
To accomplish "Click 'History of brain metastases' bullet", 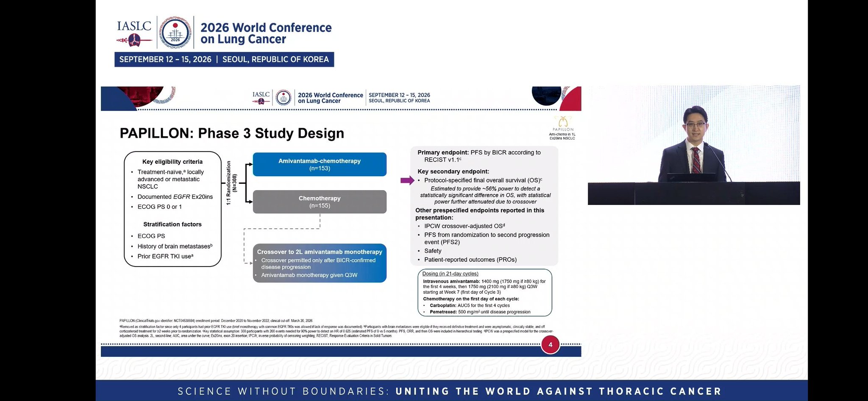I will point(175,246).
